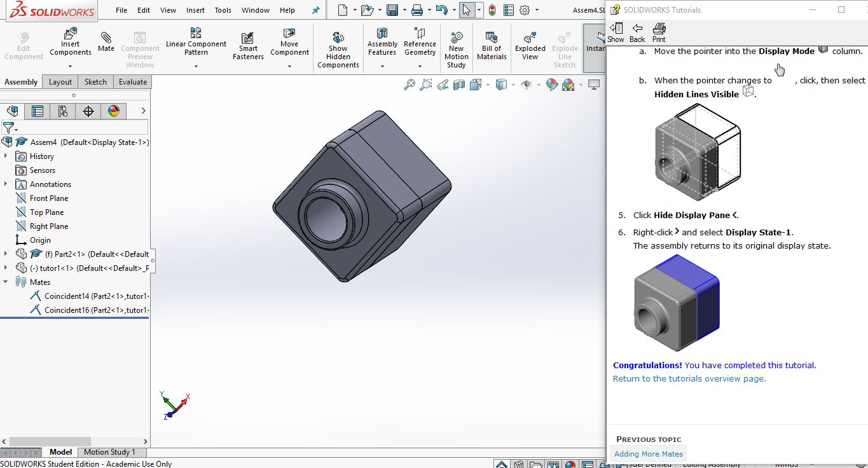Click Zoom to Fit icon
This screenshot has width=868, height=468.
click(410, 85)
